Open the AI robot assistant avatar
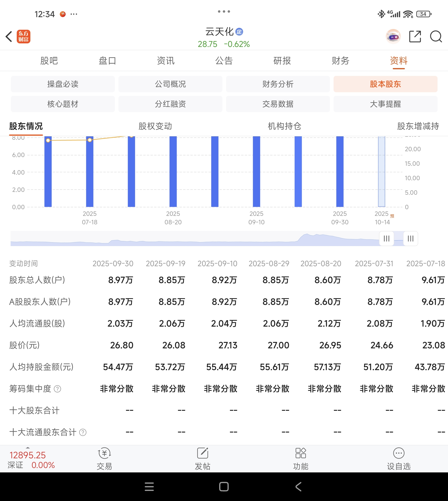The height and width of the screenshot is (501, 448). [393, 36]
